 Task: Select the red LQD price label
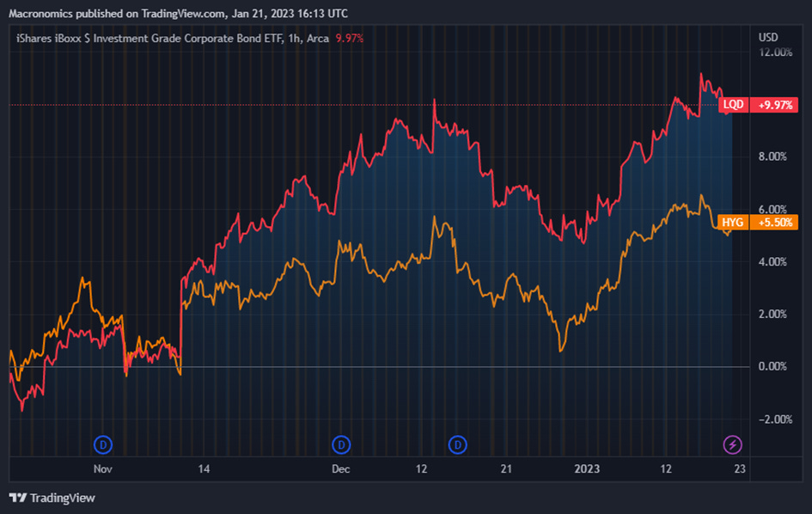click(x=733, y=105)
